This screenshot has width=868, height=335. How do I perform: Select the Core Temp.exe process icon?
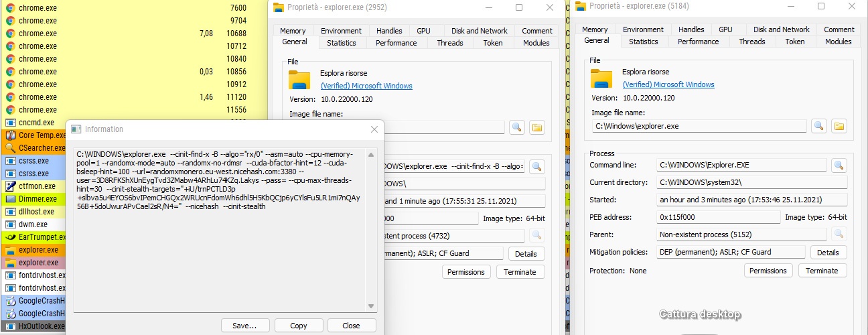10,135
